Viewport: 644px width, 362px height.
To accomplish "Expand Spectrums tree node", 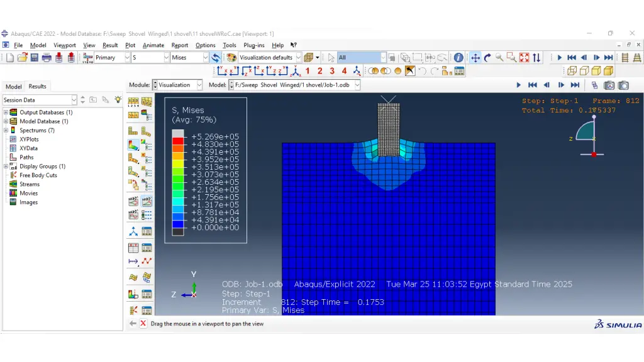I will pos(6,130).
